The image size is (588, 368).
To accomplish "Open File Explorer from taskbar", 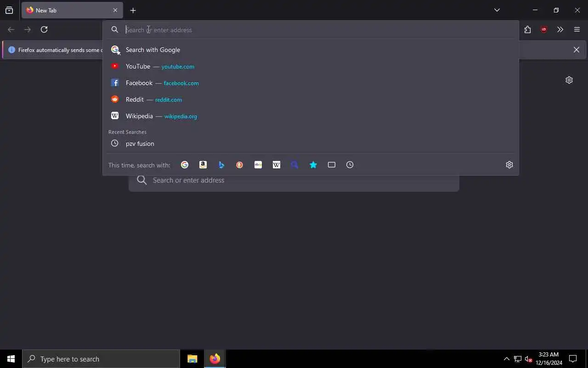I will tap(192, 359).
